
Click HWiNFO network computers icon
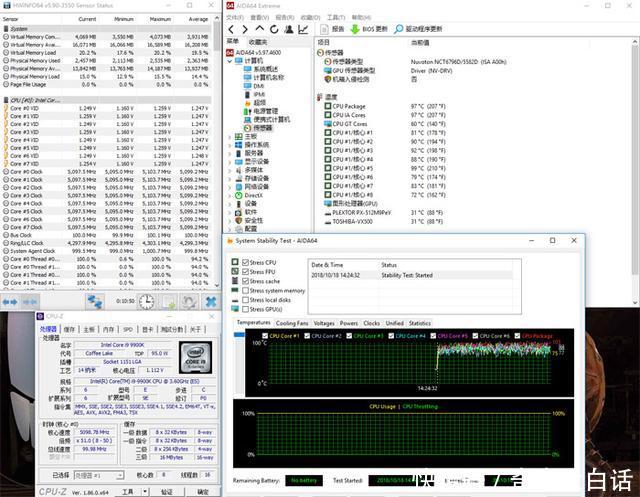pos(95,302)
